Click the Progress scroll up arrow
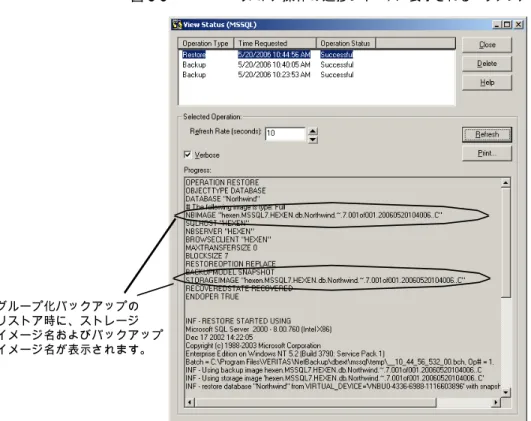The height and width of the screenshot is (421, 531). tap(506, 183)
